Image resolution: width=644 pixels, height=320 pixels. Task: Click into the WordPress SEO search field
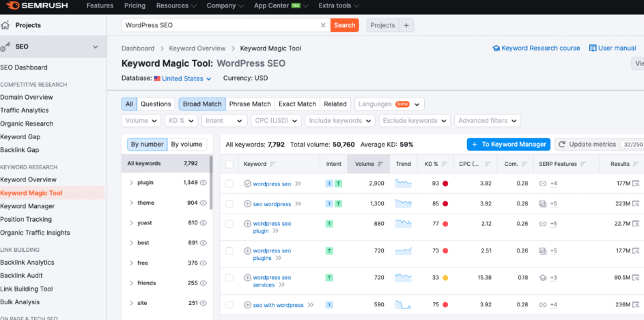(x=219, y=25)
